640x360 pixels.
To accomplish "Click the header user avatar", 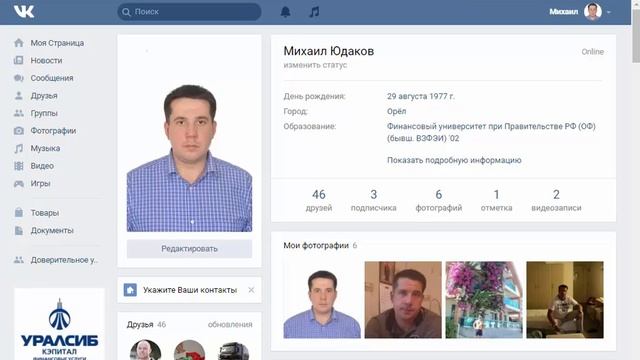I will click(x=593, y=11).
